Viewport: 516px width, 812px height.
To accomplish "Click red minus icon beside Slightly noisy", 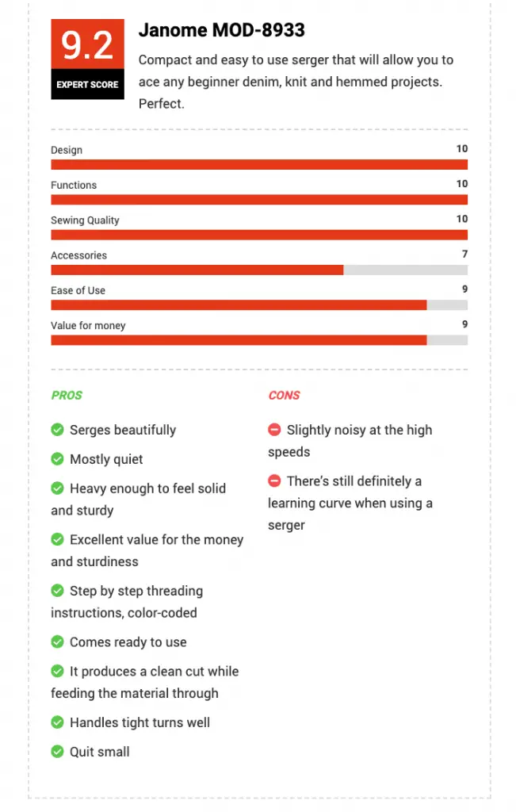I will [274, 429].
